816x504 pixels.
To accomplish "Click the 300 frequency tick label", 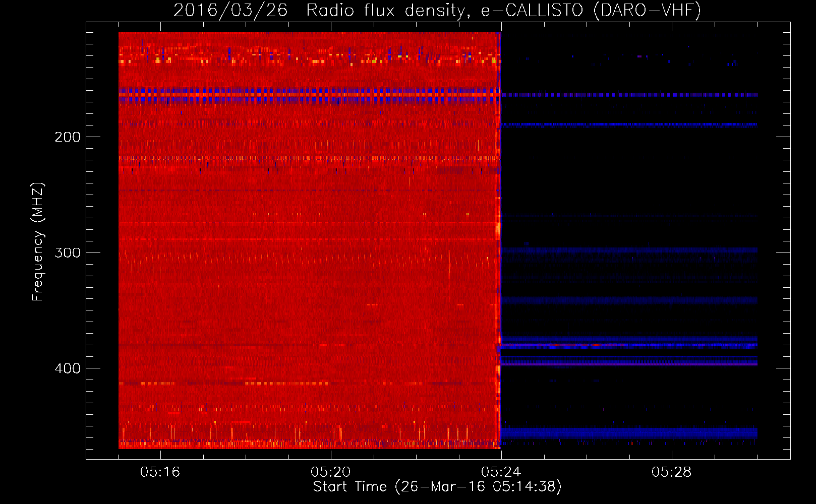I will pyautogui.click(x=68, y=253).
